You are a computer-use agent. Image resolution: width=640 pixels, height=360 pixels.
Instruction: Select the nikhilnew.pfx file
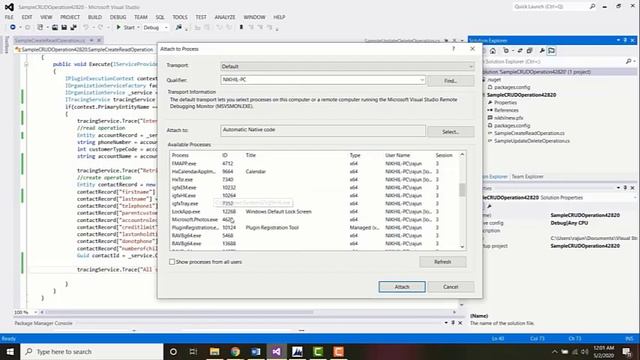[509, 118]
